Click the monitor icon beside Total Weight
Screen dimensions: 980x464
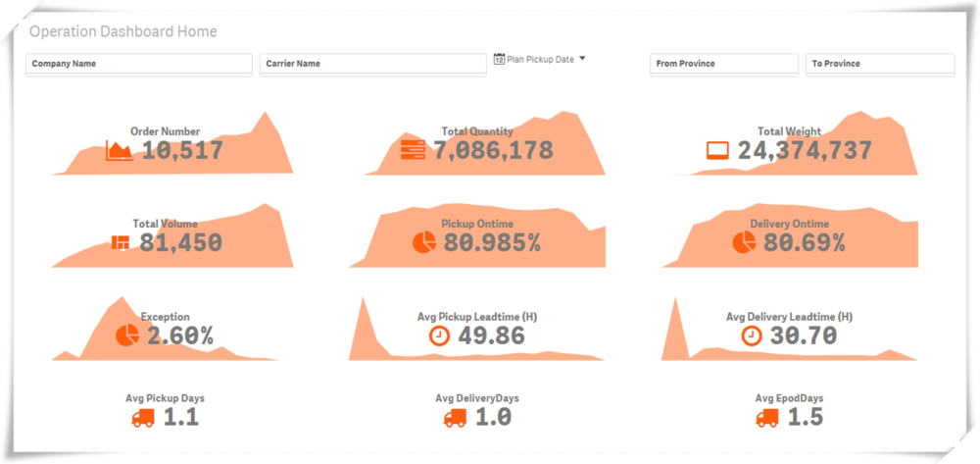pyautogui.click(x=718, y=151)
